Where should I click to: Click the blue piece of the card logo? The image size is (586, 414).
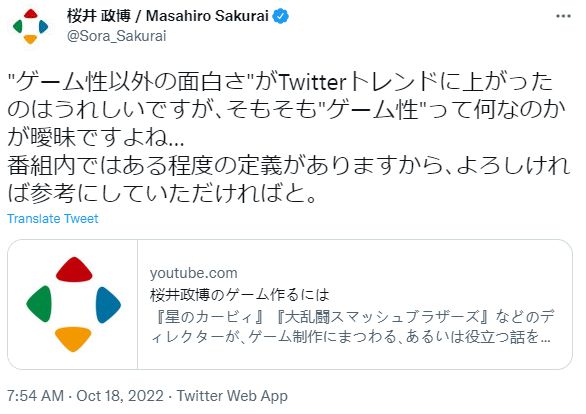tap(108, 305)
